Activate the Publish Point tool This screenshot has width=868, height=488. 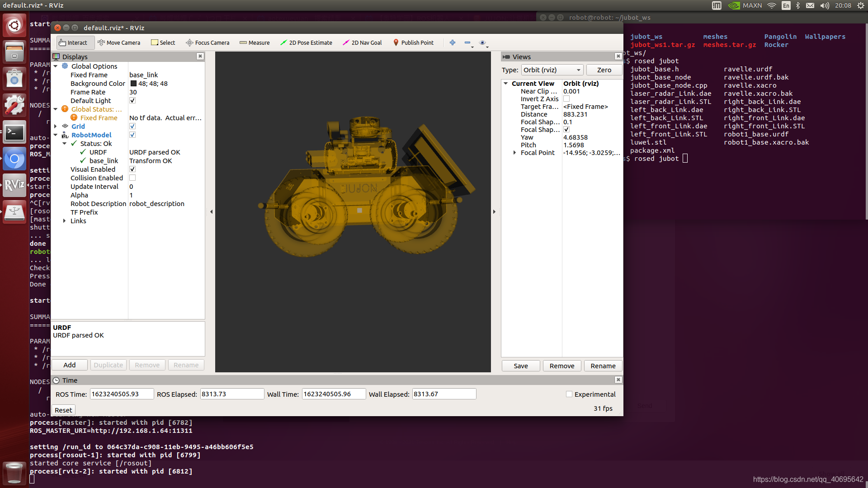tap(413, 42)
